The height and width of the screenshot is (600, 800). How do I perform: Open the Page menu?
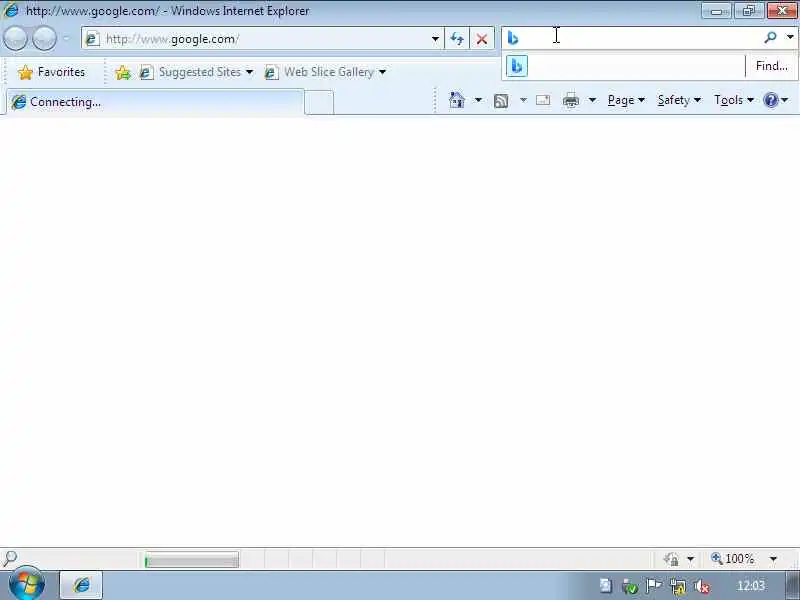pyautogui.click(x=626, y=100)
